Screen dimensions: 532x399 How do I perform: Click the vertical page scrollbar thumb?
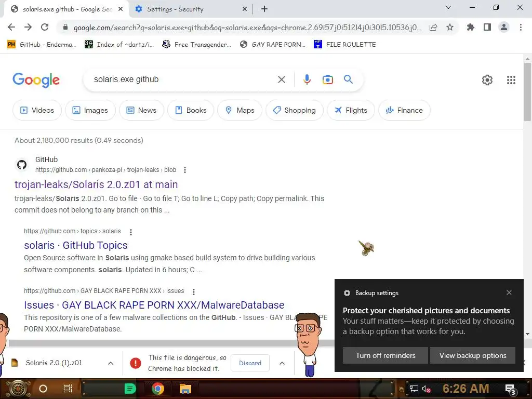527,91
